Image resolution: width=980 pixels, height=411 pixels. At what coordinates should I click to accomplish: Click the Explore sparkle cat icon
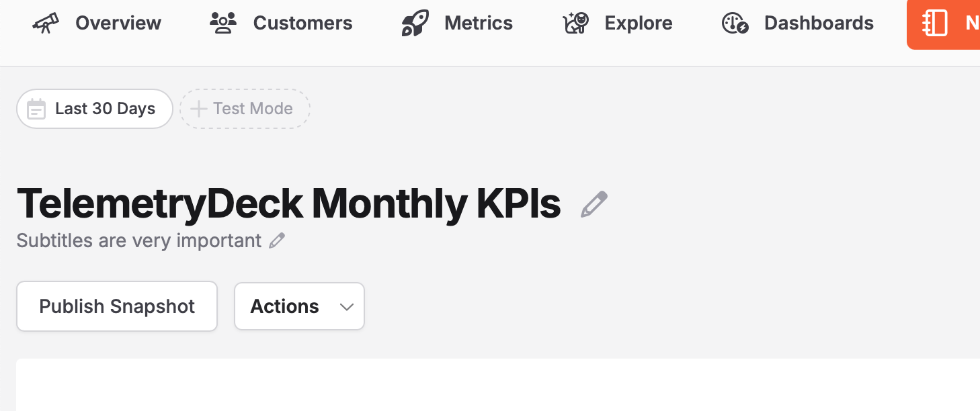(575, 24)
